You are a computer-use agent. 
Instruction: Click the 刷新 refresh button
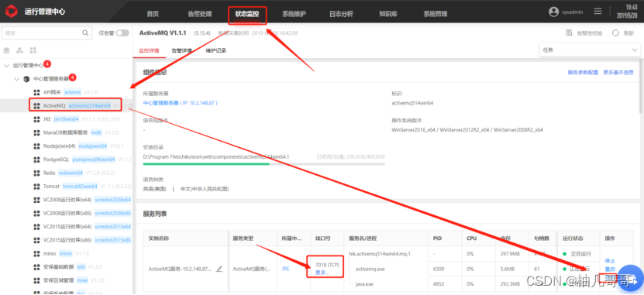pos(623,33)
